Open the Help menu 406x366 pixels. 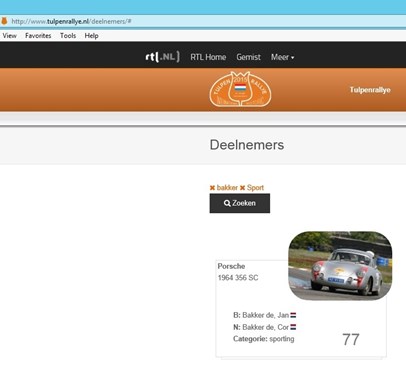91,36
